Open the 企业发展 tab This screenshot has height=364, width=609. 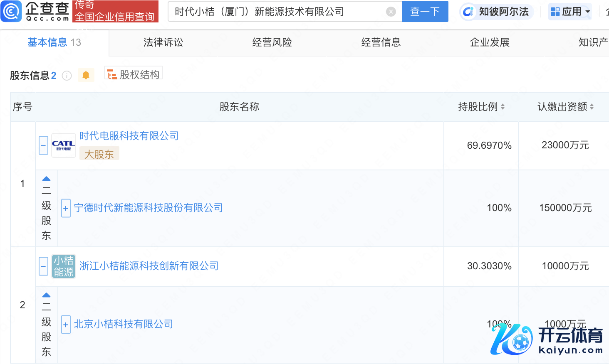490,42
